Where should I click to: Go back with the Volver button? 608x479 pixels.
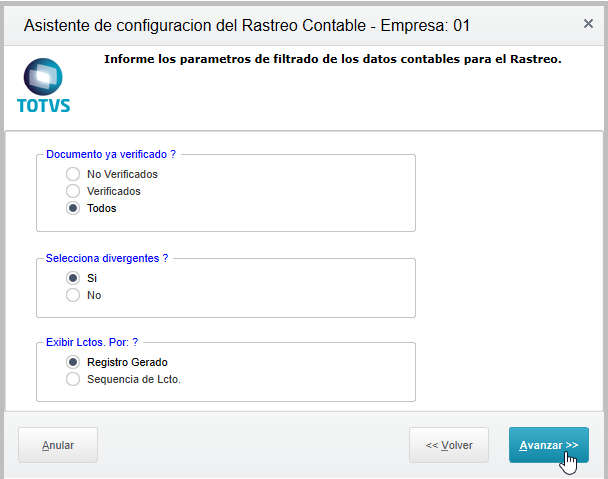[449, 445]
